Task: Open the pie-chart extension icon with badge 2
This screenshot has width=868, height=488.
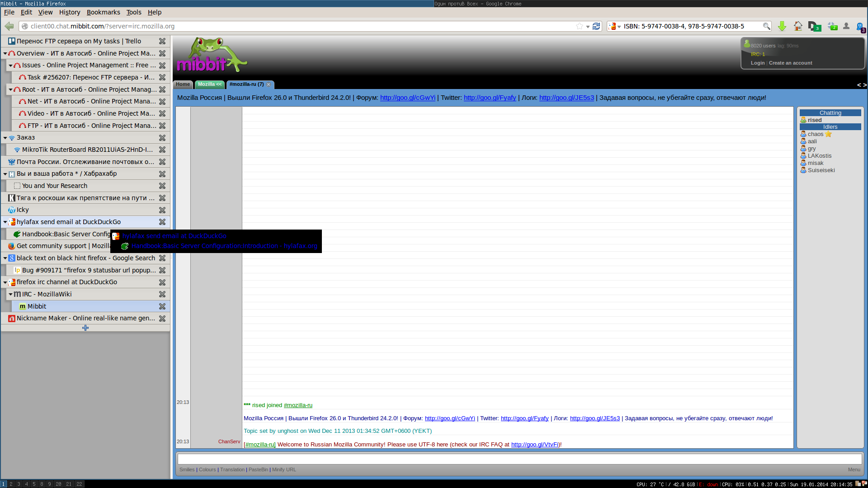Action: pyautogui.click(x=832, y=26)
